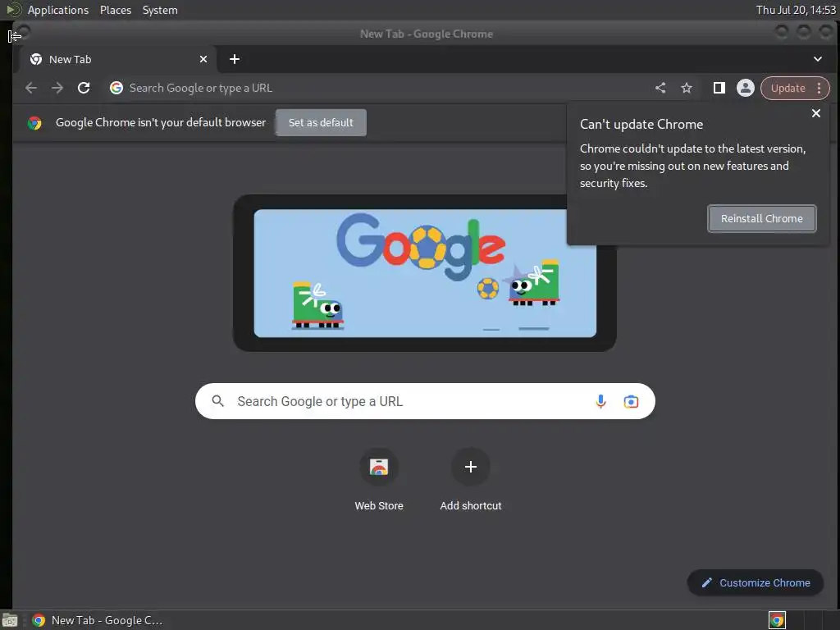Click the show desktop icon in bottom panel
This screenshot has height=630, width=840.
[x=10, y=620]
